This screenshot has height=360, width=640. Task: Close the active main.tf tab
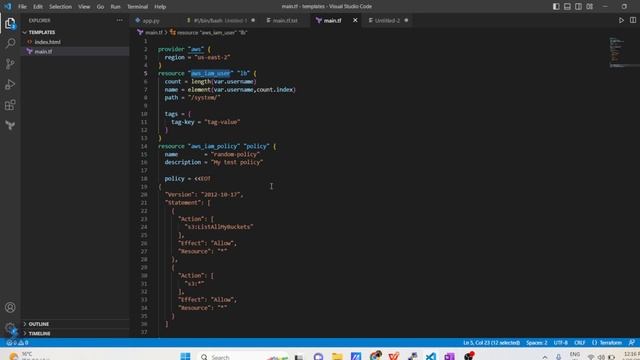click(x=355, y=20)
